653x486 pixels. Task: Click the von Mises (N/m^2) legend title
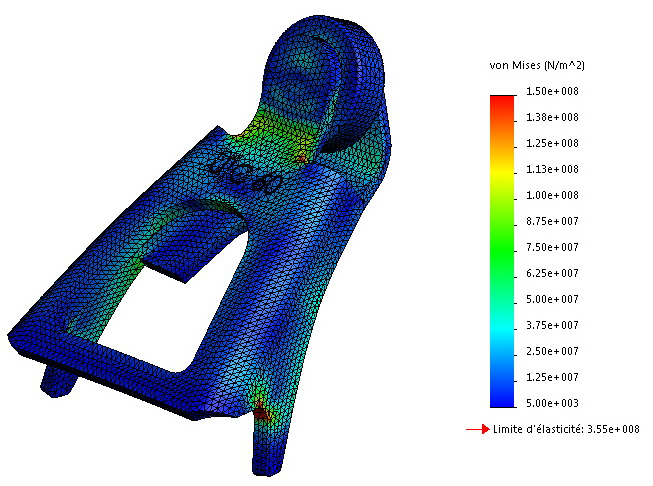point(537,65)
